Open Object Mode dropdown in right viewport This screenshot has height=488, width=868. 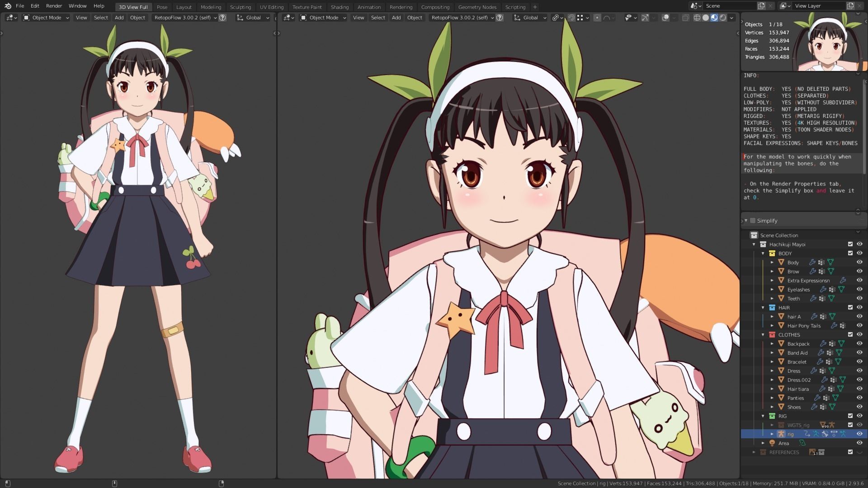tap(323, 18)
